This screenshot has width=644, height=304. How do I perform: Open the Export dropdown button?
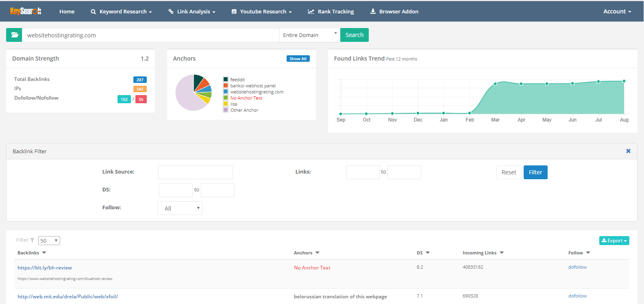click(x=614, y=241)
